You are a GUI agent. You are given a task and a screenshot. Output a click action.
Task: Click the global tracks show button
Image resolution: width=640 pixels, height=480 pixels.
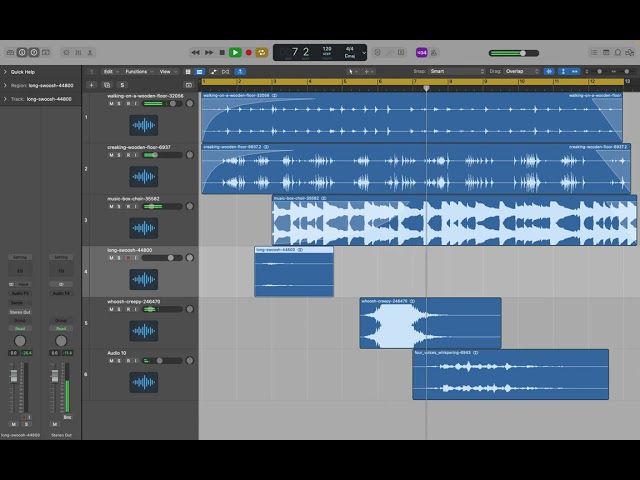coord(189,85)
